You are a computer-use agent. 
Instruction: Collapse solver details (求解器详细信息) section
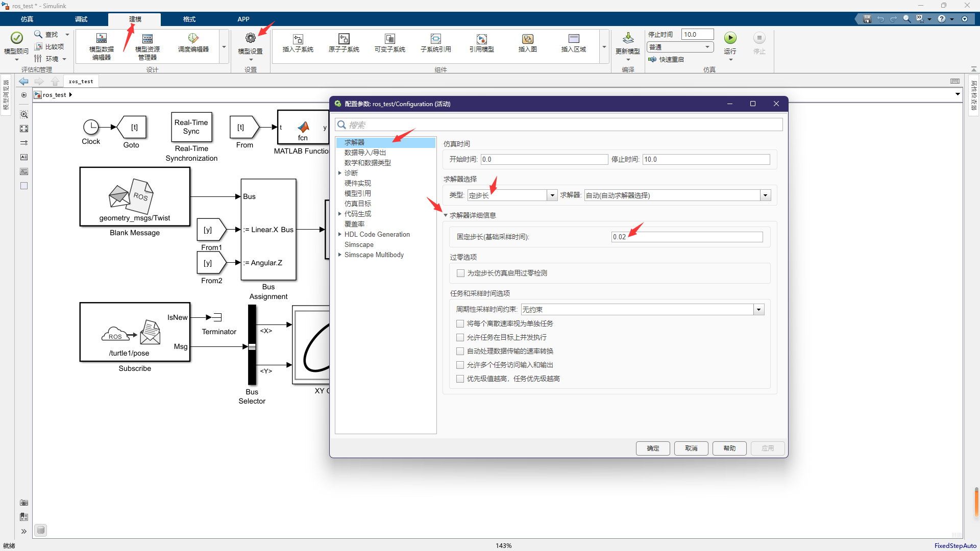[446, 215]
